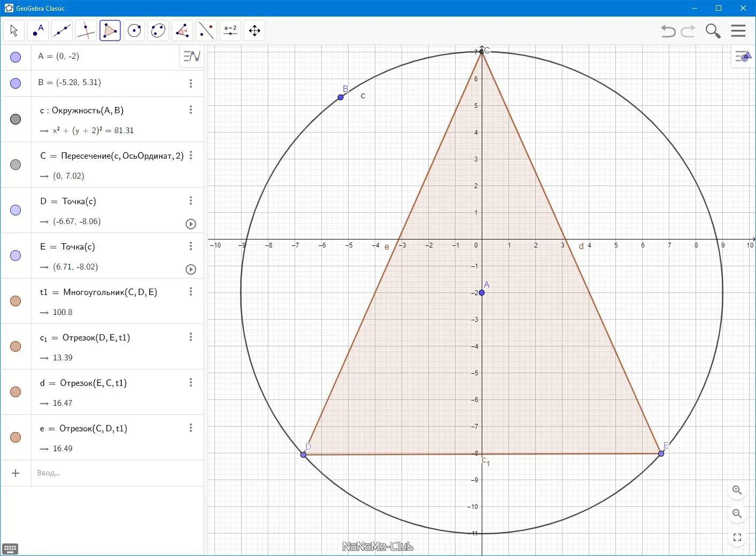
Task: Redo the undone action
Action: (688, 31)
